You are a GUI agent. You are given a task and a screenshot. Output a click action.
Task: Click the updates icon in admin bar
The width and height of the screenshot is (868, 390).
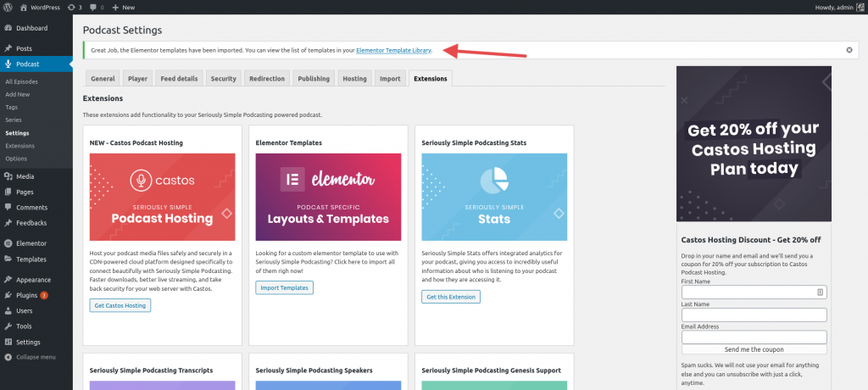(x=74, y=7)
